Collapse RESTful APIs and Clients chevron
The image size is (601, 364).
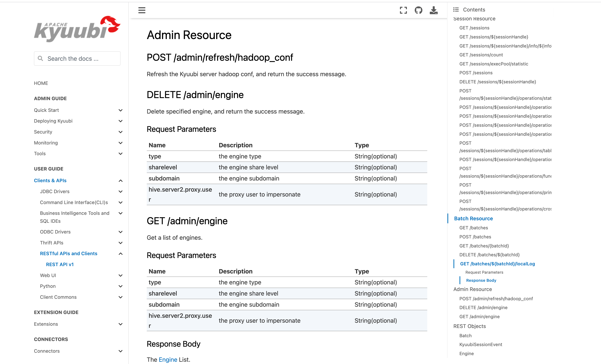coord(121,254)
